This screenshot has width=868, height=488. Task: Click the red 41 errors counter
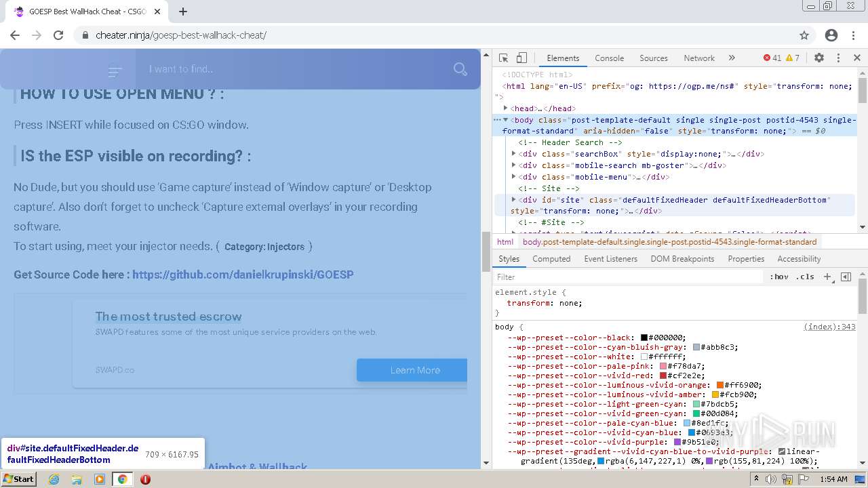[772, 58]
